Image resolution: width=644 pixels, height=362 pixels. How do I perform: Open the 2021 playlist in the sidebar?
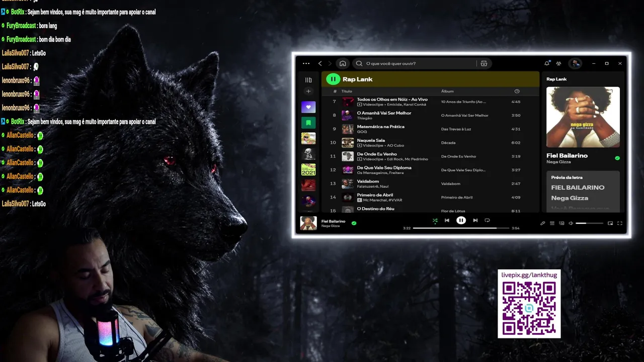[x=308, y=169]
